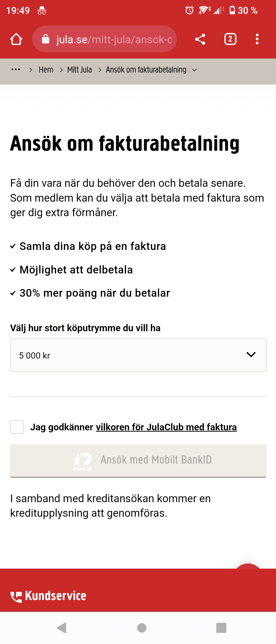Screen dimensions: 276x644
Task: Expand the collapsed breadcrumb ellipsis
Action: [16, 70]
